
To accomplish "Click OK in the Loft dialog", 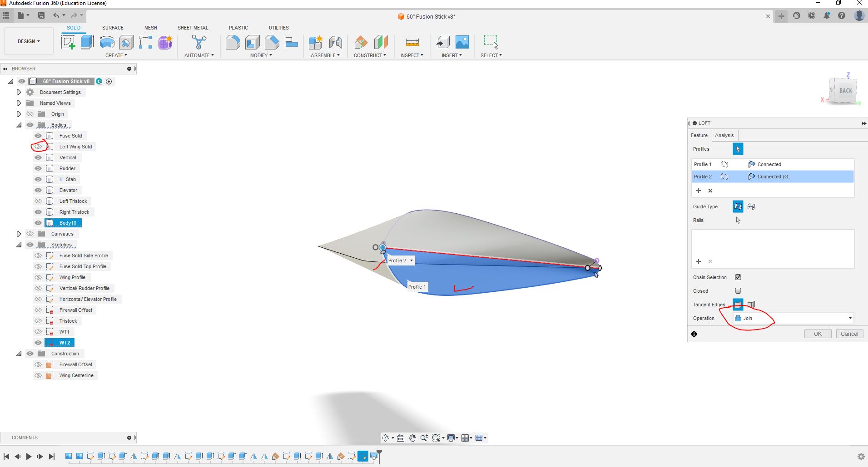I will [x=818, y=334].
